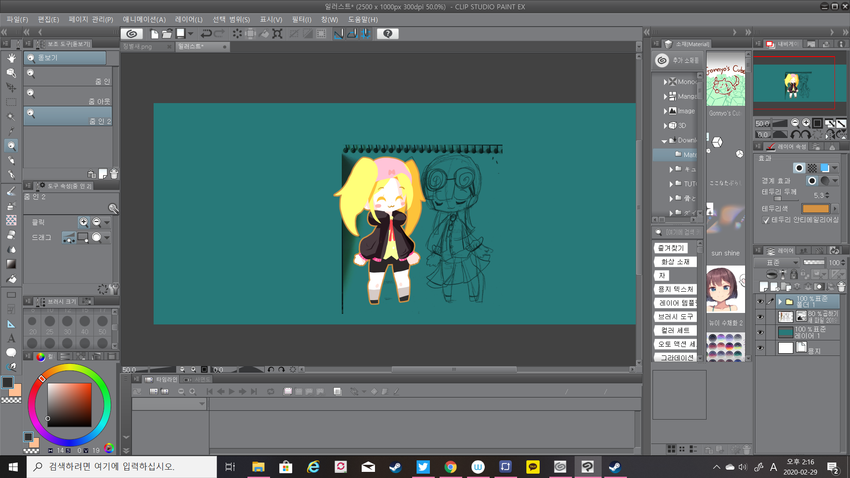Expand the Monochrome material folder

tap(665, 82)
